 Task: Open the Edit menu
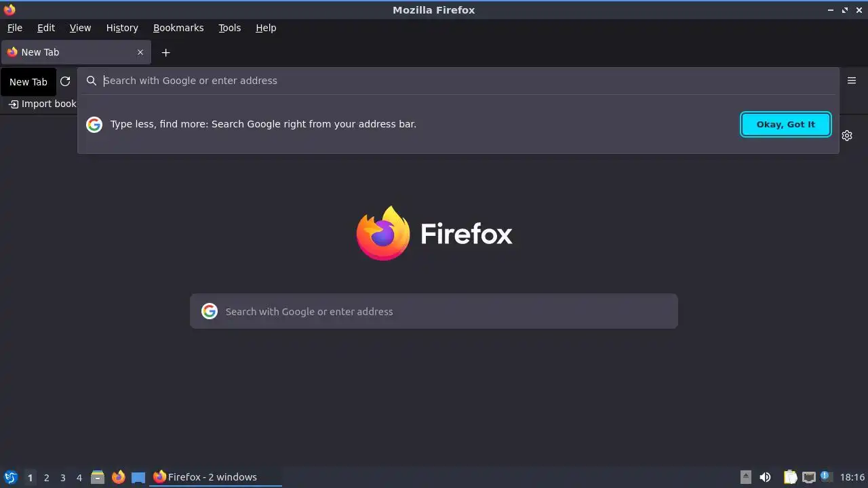tap(46, 28)
